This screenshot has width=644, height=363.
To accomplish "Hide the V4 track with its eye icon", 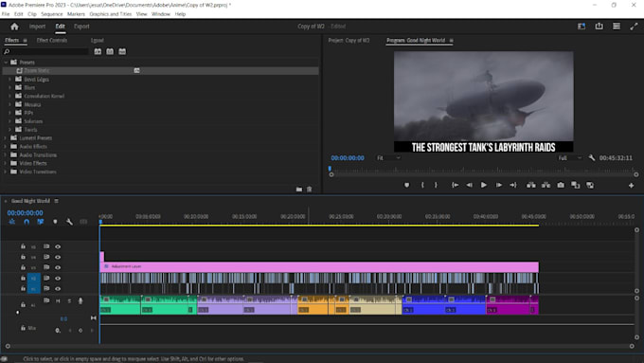I will 58,257.
